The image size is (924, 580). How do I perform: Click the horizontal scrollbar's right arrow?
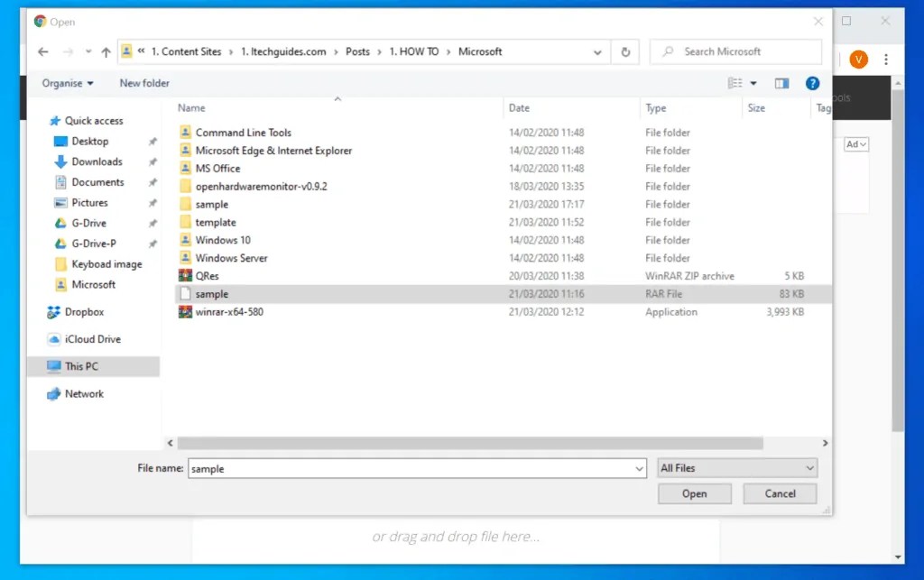pyautogui.click(x=824, y=443)
